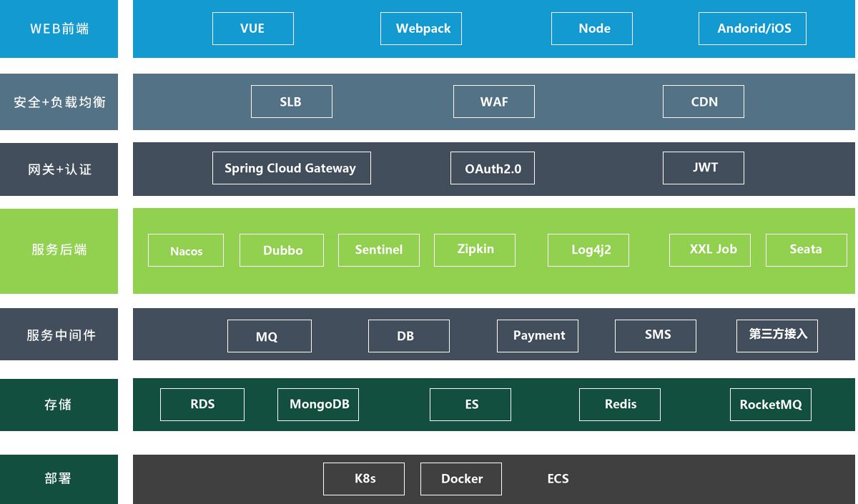Click the 服务后端 layer label

point(59,249)
